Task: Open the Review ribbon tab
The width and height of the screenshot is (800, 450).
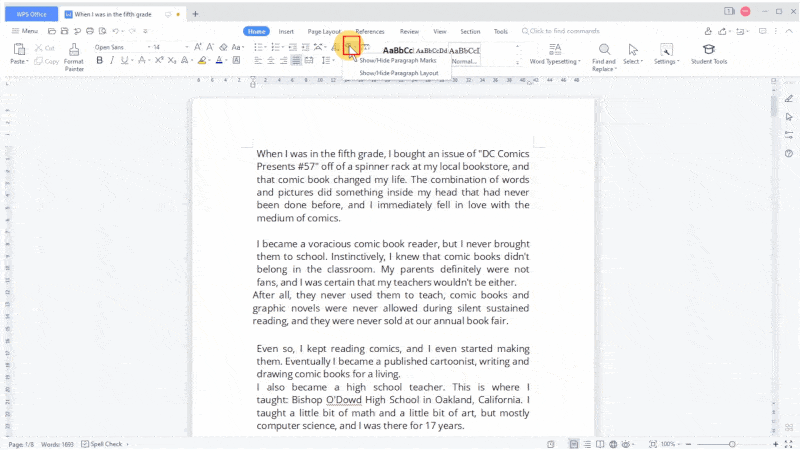Action: tap(409, 32)
